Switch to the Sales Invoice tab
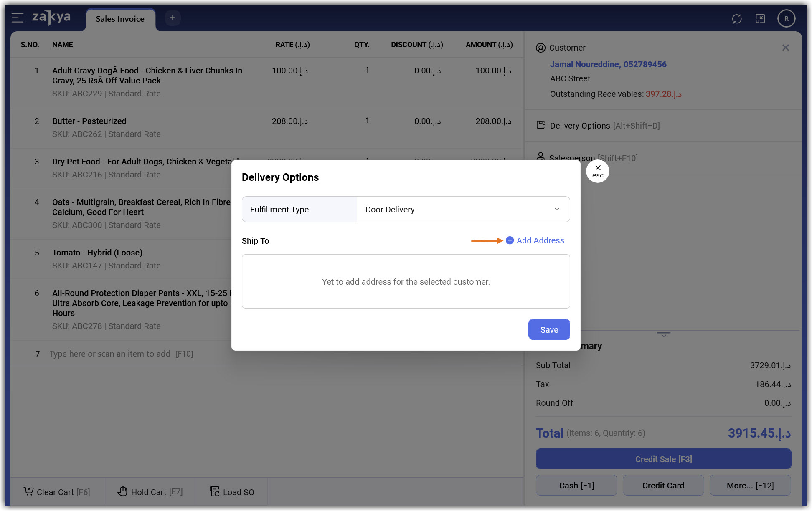Image resolution: width=812 pixels, height=511 pixels. 120,19
